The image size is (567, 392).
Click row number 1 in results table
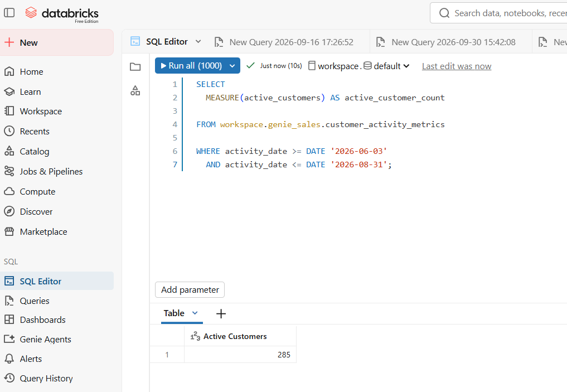(167, 355)
